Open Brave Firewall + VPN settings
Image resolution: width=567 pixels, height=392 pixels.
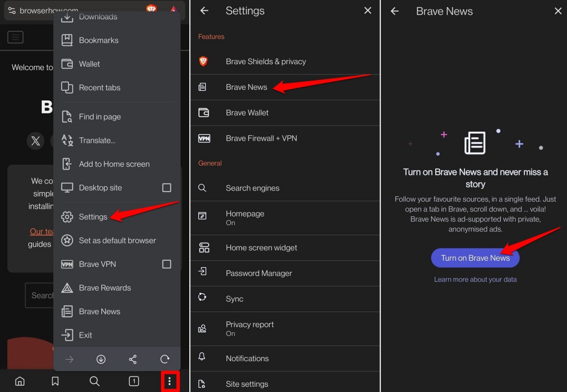pyautogui.click(x=285, y=138)
